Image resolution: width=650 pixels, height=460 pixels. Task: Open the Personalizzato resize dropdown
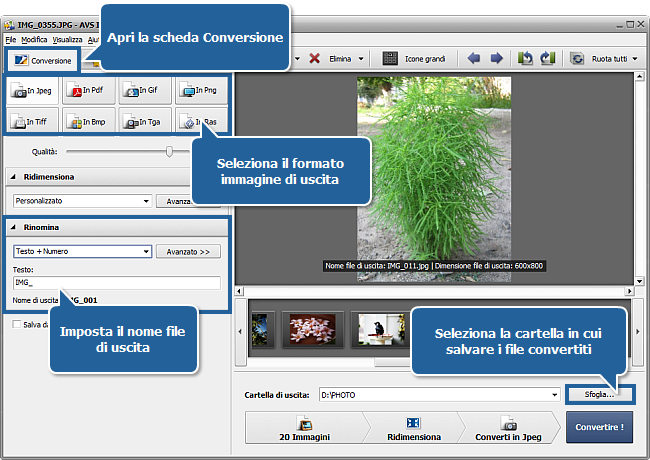[145, 201]
